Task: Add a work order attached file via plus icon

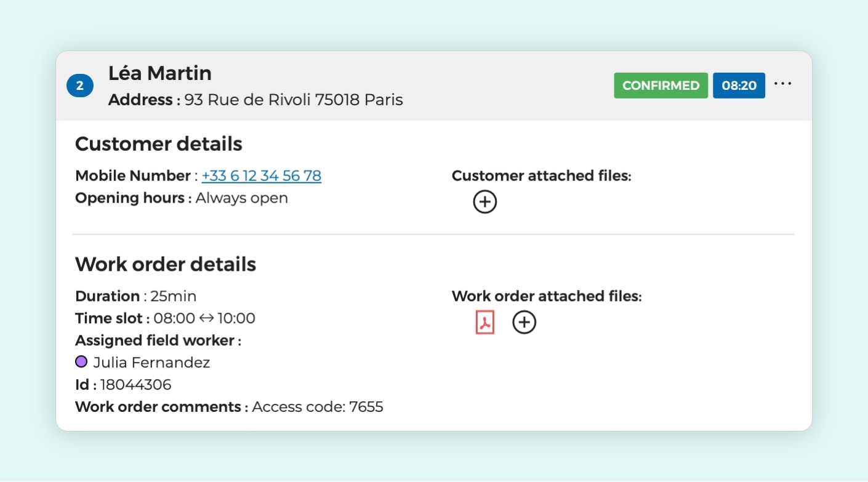Action: 524,321
